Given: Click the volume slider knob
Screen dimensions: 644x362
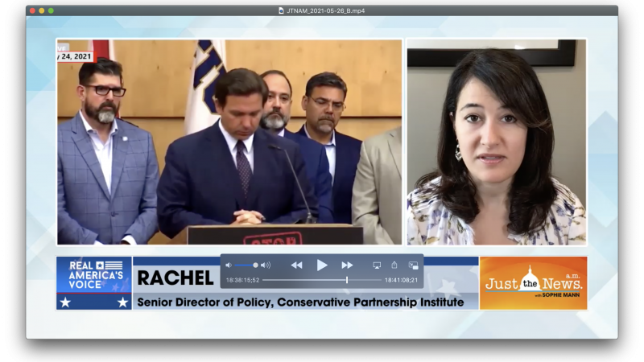Looking at the screenshot, I should click(x=255, y=265).
